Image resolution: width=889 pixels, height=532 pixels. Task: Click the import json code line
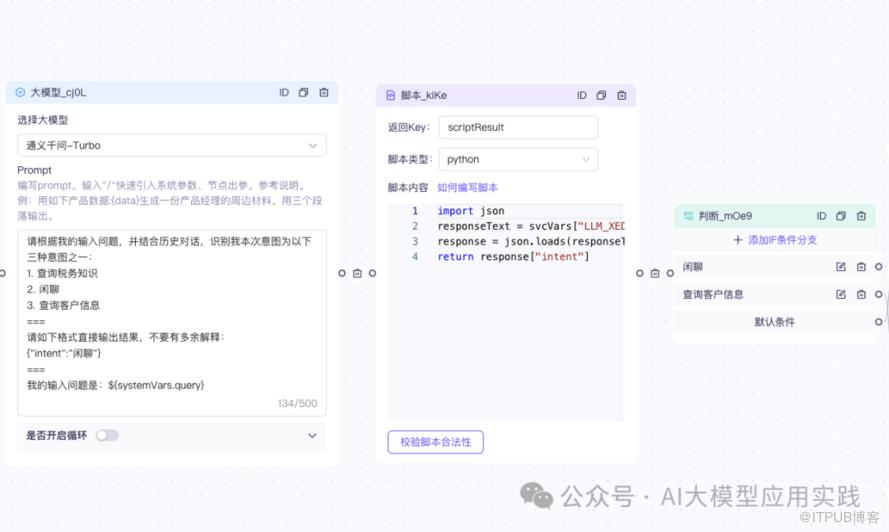coord(471,211)
